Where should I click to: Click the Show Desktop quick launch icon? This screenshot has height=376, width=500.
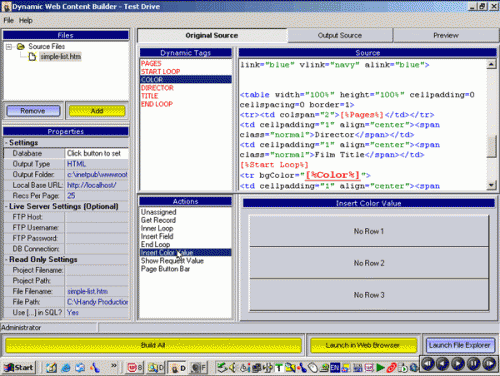(x=51, y=368)
